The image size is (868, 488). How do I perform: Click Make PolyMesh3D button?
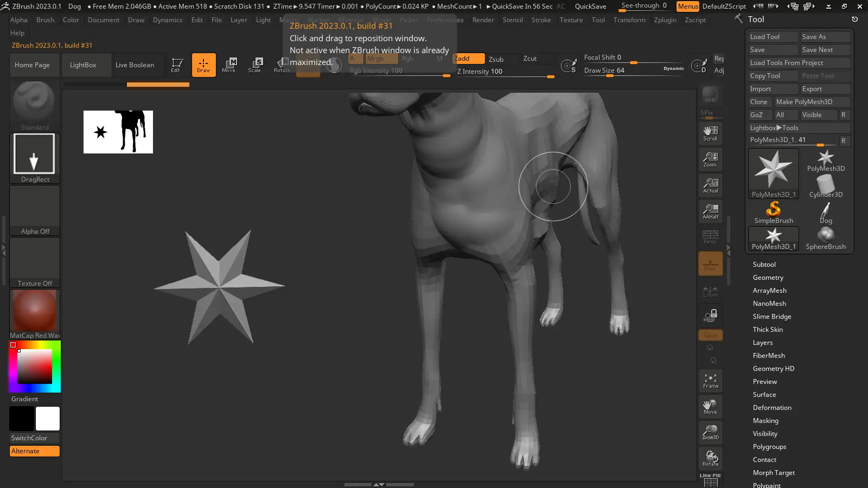tap(812, 102)
